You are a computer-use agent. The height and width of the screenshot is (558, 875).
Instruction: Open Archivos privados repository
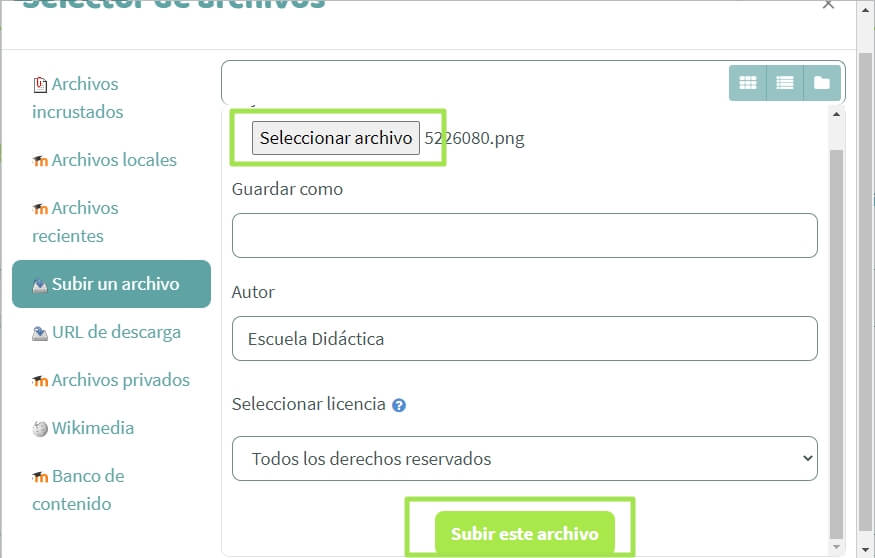point(112,380)
